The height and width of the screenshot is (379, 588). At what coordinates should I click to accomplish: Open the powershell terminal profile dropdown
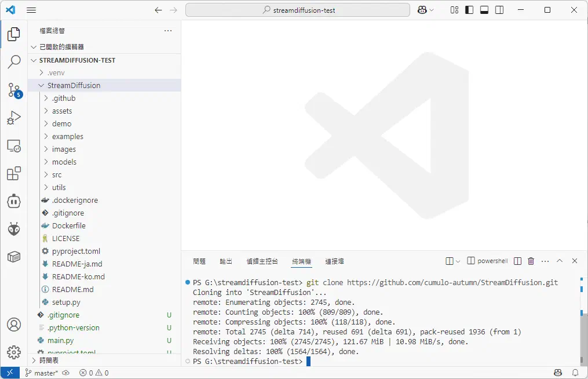coord(459,261)
